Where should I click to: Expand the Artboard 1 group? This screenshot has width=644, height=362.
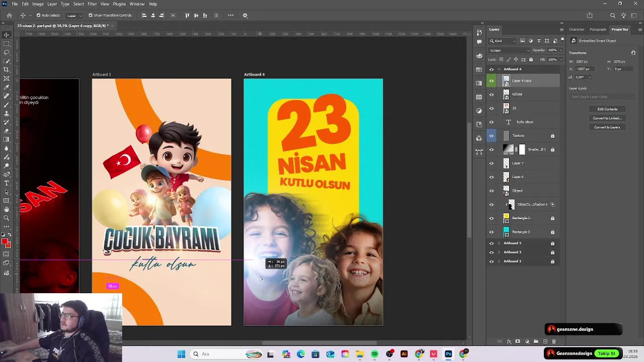pos(499,261)
